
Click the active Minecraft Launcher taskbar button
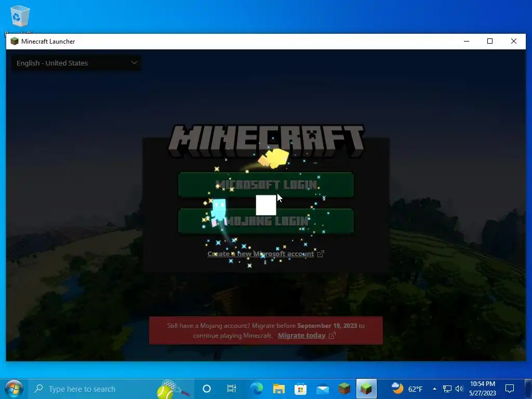pos(366,389)
